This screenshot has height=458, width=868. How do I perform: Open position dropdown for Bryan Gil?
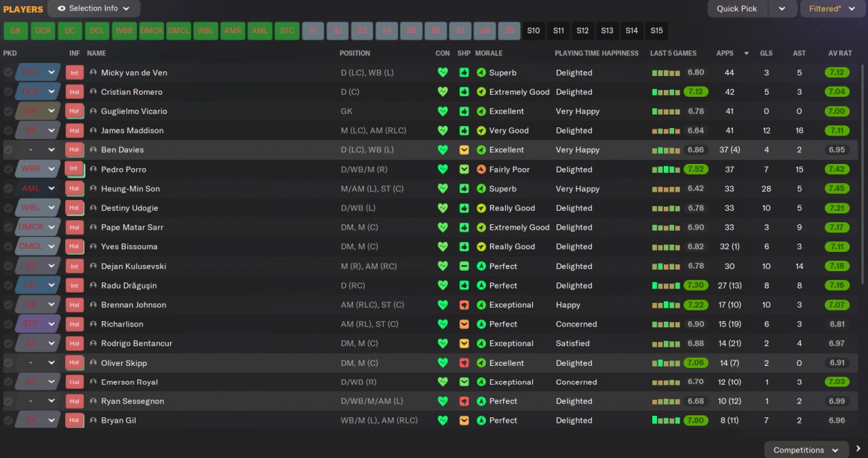click(x=52, y=420)
